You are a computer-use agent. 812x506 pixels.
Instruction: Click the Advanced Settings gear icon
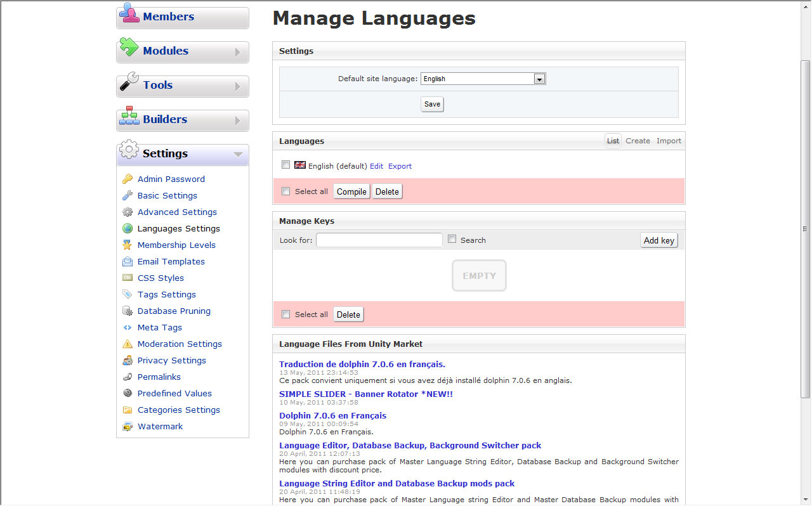(128, 212)
